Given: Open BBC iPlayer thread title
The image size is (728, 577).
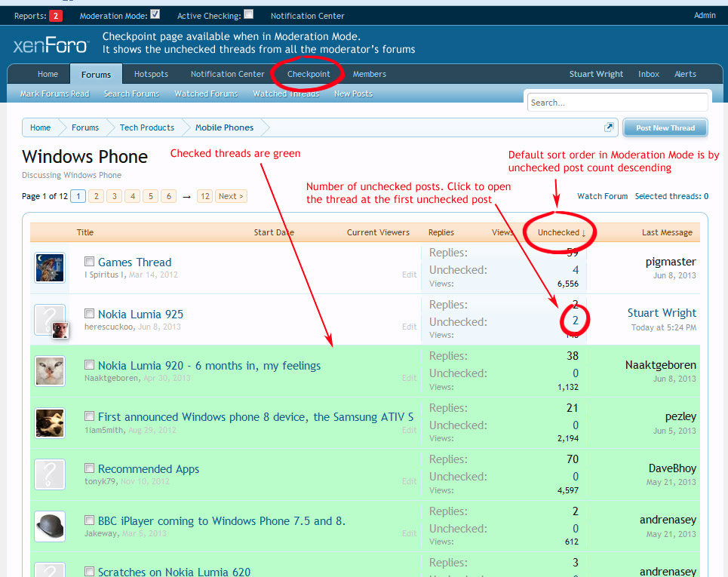Looking at the screenshot, I should [x=222, y=521].
